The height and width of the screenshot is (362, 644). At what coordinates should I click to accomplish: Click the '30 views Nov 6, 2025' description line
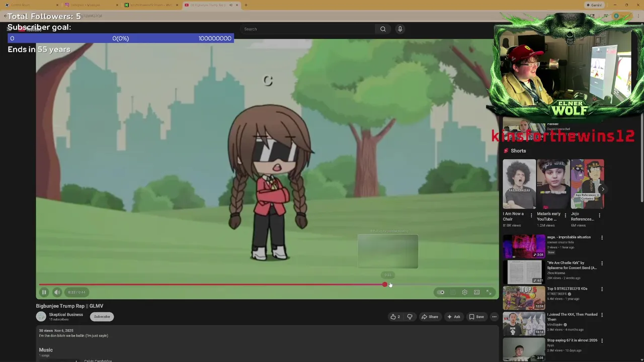pyautogui.click(x=56, y=331)
